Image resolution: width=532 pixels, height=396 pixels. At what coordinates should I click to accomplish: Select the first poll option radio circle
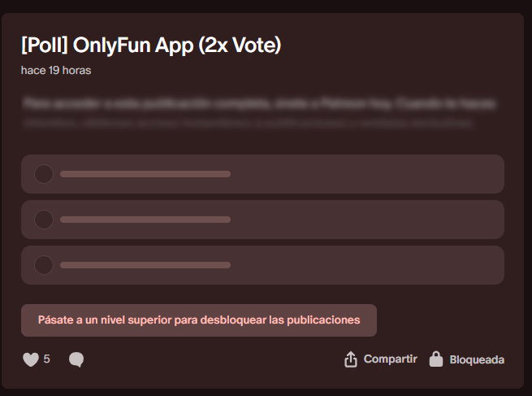tap(44, 174)
